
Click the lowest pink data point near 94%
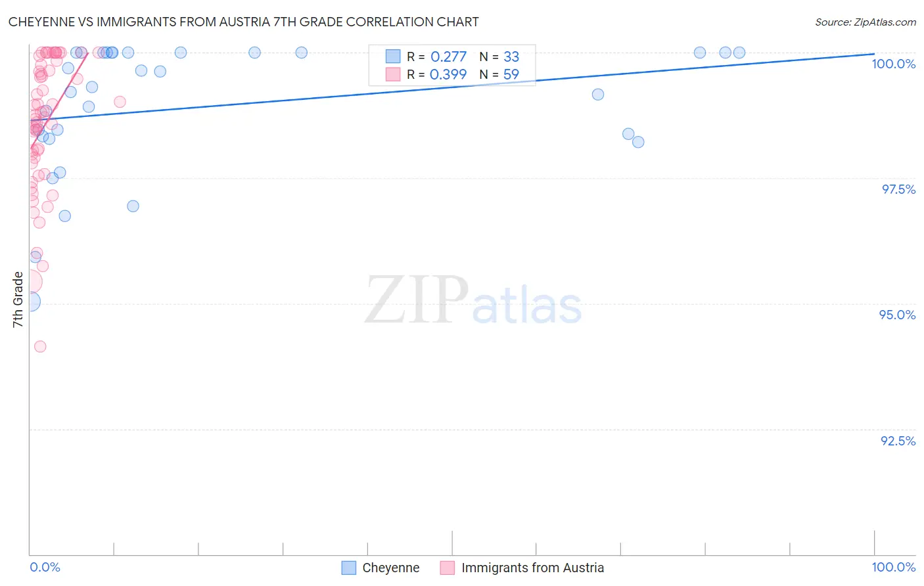coord(40,346)
